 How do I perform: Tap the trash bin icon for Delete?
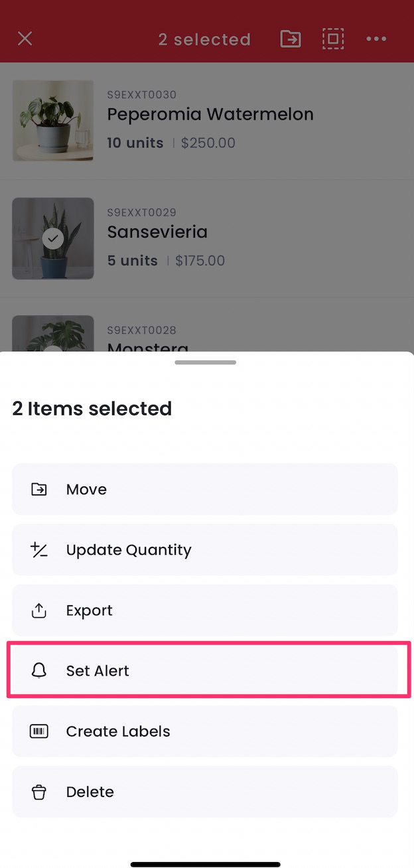39,792
